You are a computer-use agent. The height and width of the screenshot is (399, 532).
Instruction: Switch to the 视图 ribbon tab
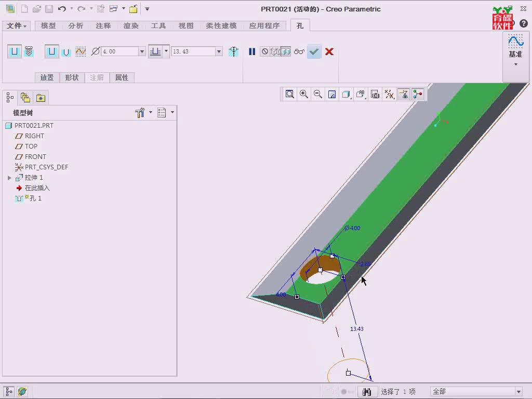(186, 26)
